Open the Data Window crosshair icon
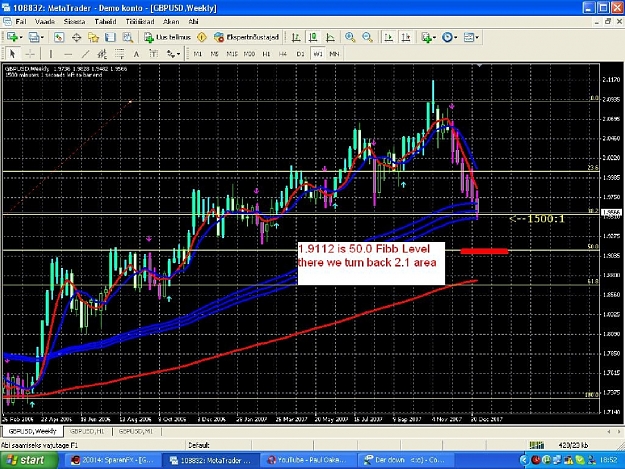 point(76,37)
